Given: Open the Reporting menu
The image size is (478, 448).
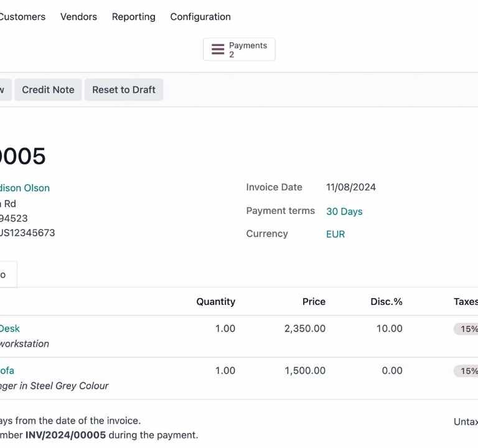Looking at the screenshot, I should click(133, 17).
